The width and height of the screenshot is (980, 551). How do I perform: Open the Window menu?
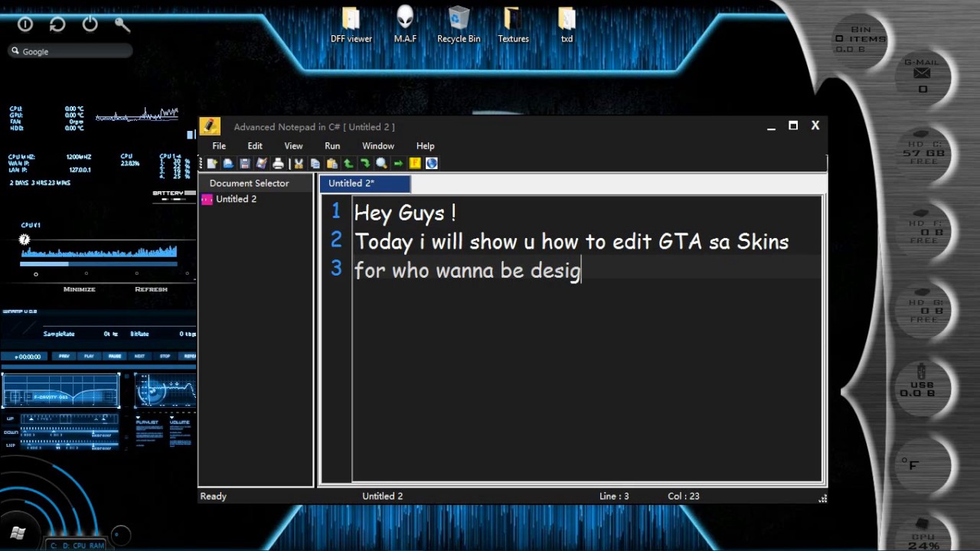[x=378, y=145]
